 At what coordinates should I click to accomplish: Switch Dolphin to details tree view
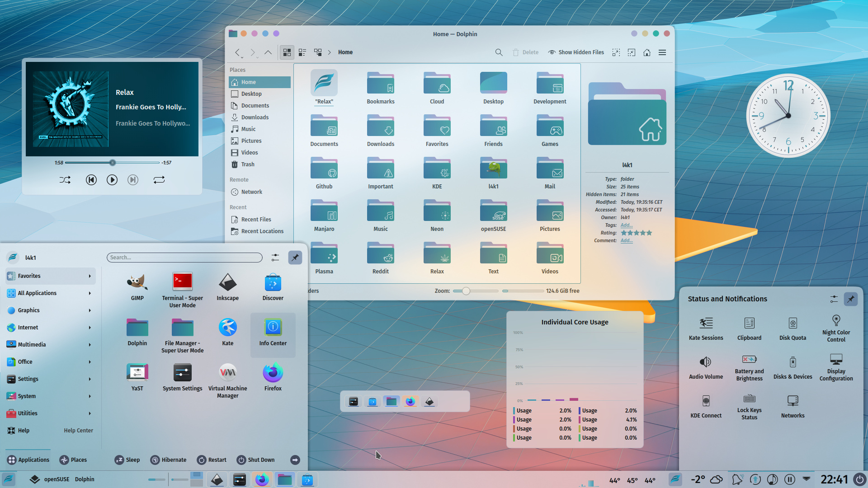click(318, 52)
